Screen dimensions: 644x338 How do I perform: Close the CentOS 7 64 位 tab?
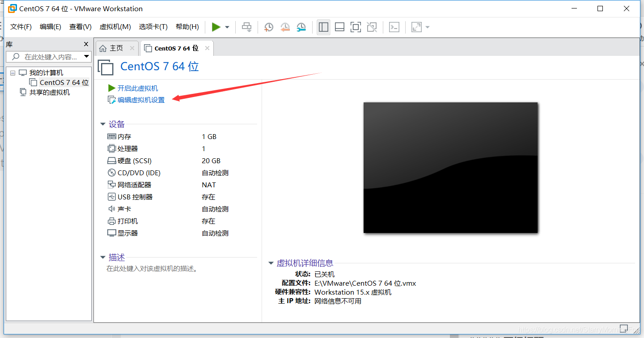click(207, 48)
